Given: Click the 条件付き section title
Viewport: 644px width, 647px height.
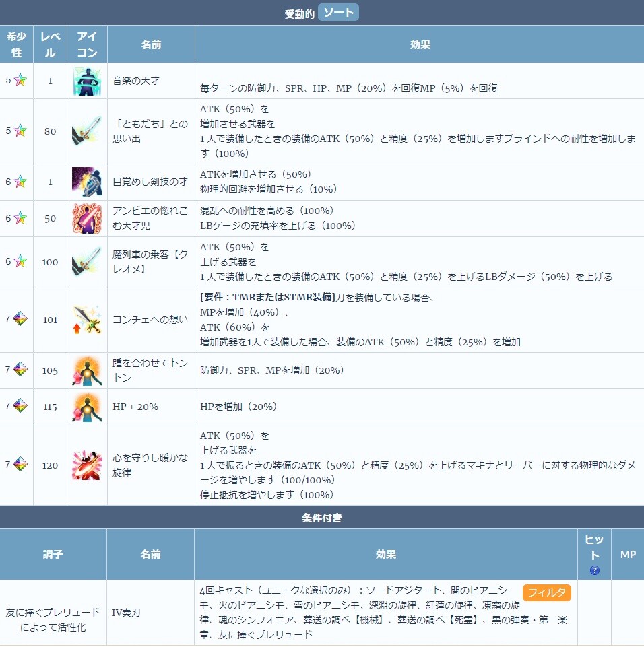Looking at the screenshot, I should click(321, 518).
